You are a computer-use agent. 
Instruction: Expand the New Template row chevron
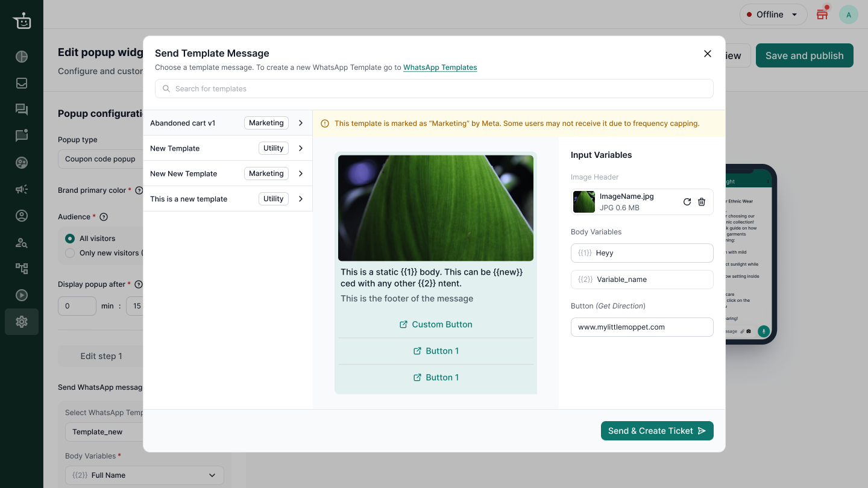pos(301,148)
